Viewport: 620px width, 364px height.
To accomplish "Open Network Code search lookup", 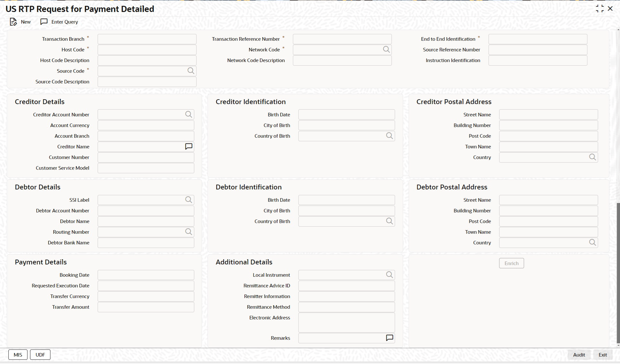I will (386, 49).
